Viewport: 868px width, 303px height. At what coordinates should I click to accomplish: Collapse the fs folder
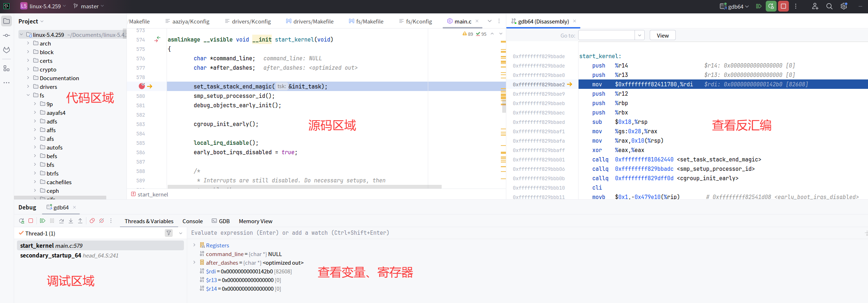28,95
